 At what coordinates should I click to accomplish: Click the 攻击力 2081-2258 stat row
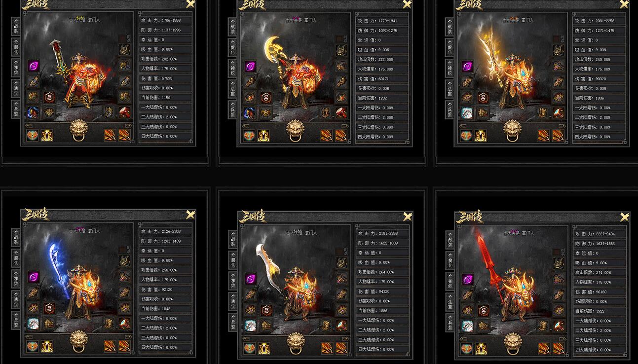tap(600, 21)
